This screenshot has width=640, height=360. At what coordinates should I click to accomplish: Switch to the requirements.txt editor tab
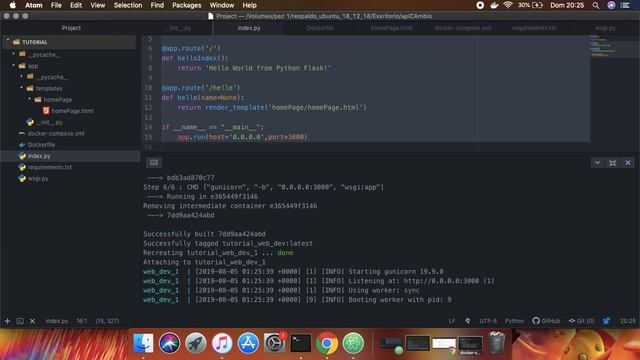click(x=534, y=28)
